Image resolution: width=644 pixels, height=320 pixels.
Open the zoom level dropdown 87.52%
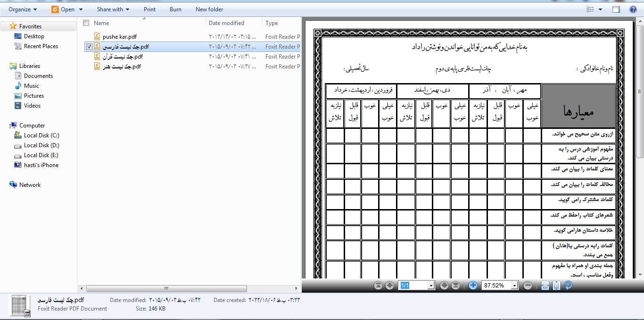514,286
